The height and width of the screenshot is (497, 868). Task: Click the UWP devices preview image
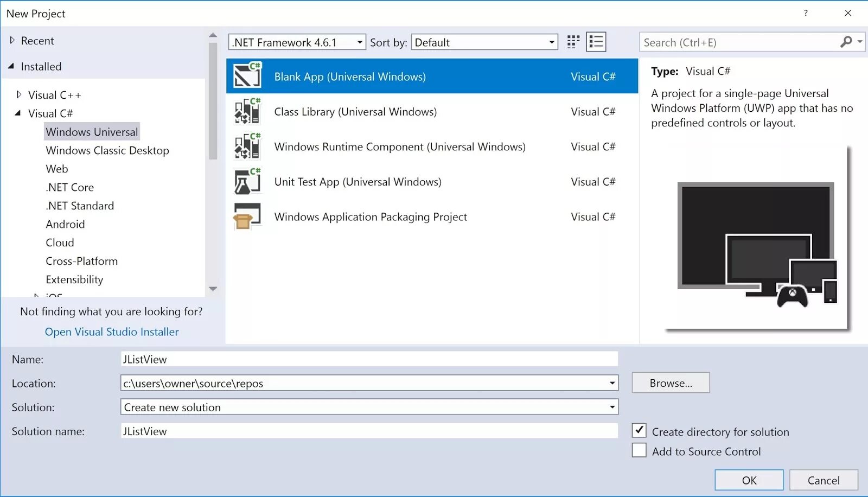[x=757, y=238]
